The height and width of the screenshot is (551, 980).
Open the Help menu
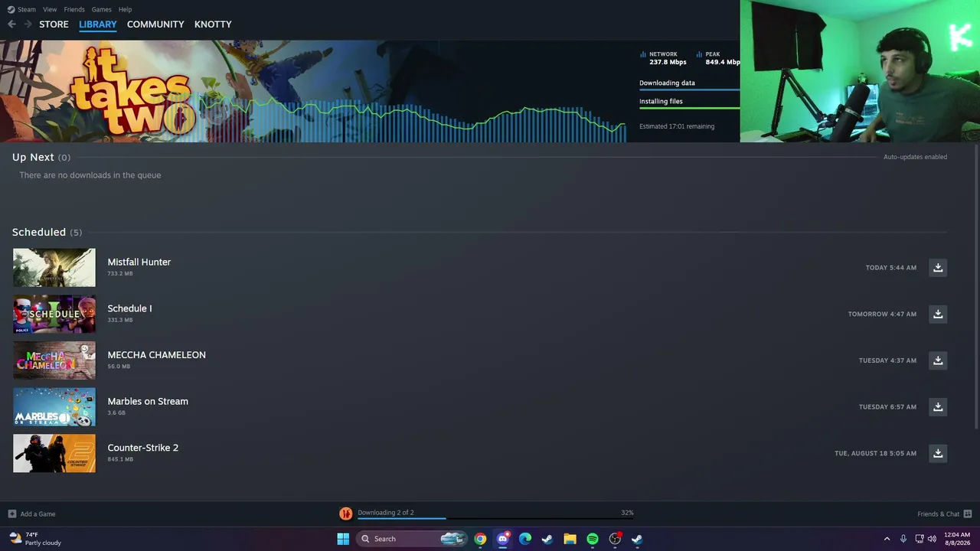pyautogui.click(x=126, y=9)
